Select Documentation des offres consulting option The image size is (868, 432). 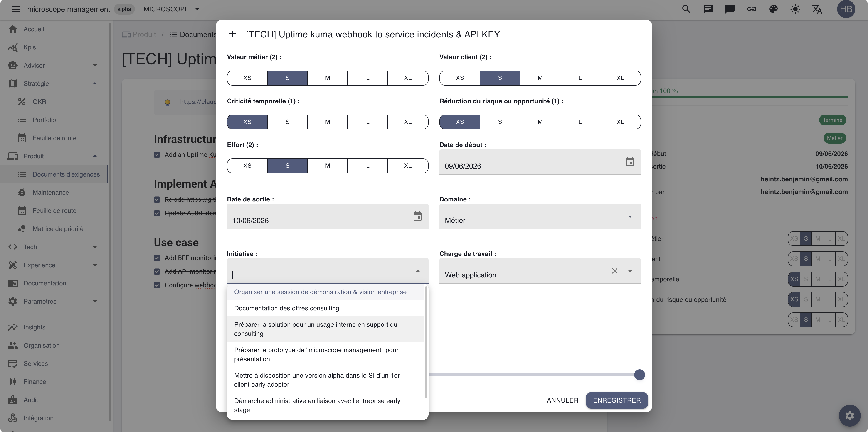pyautogui.click(x=325, y=308)
